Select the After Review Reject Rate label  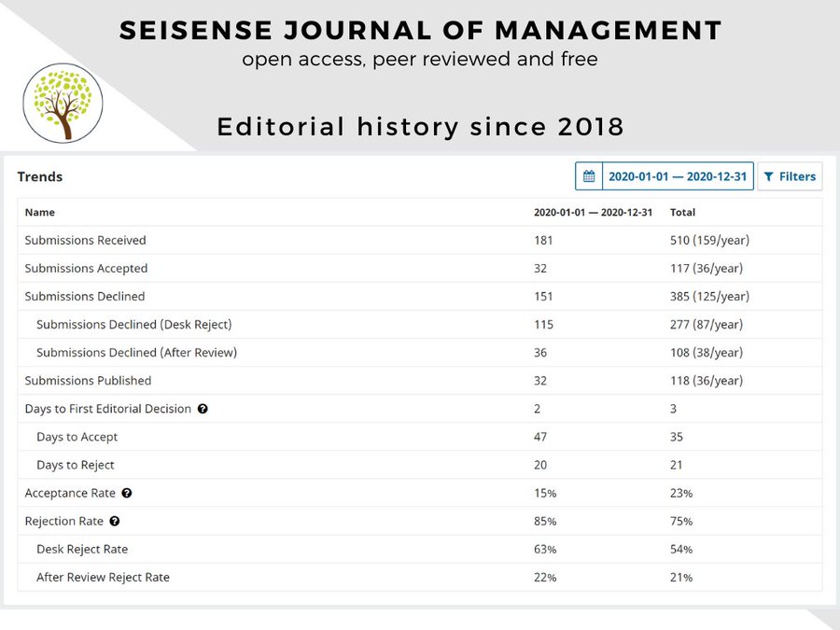pyautogui.click(x=103, y=577)
